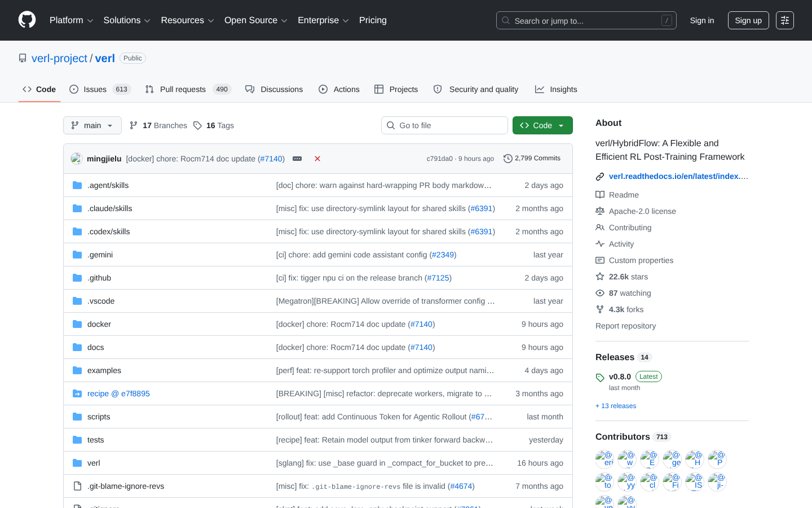This screenshot has height=508, width=812.
Task: Click the pulse icon beside Activity
Action: click(600, 244)
